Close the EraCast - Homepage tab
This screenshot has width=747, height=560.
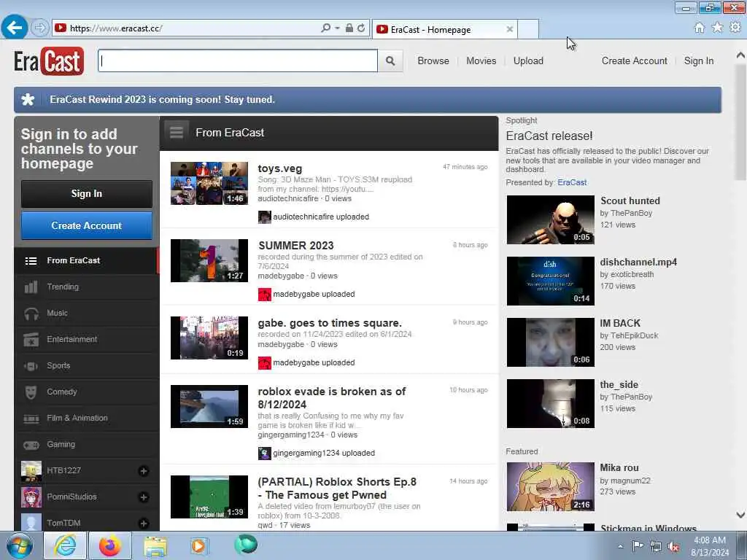(x=510, y=29)
